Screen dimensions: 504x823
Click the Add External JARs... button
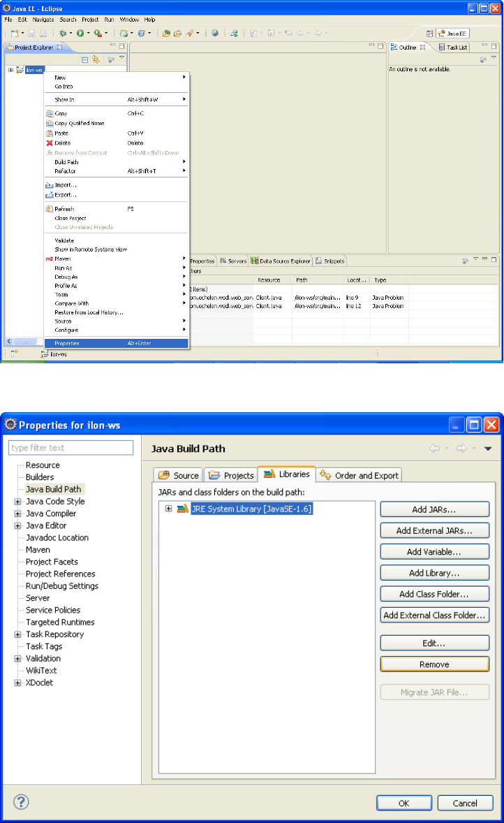pyautogui.click(x=434, y=531)
